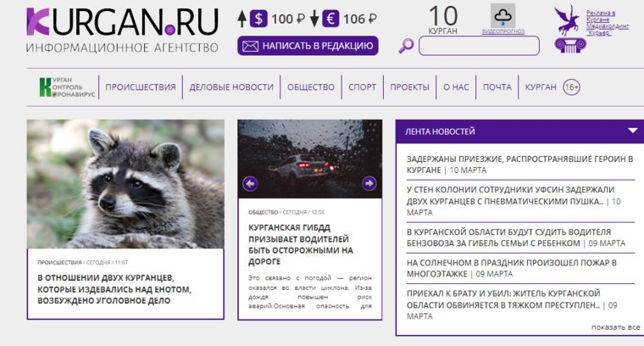This screenshot has height=346, width=644.
Task: Click the Pegasus media holding logo
Action: point(567,20)
